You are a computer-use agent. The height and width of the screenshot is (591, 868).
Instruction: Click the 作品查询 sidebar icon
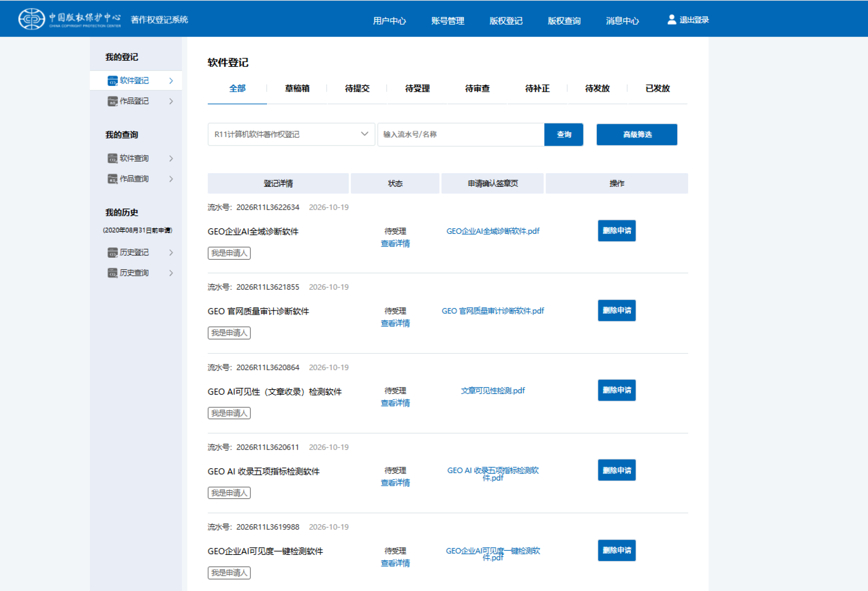point(112,179)
